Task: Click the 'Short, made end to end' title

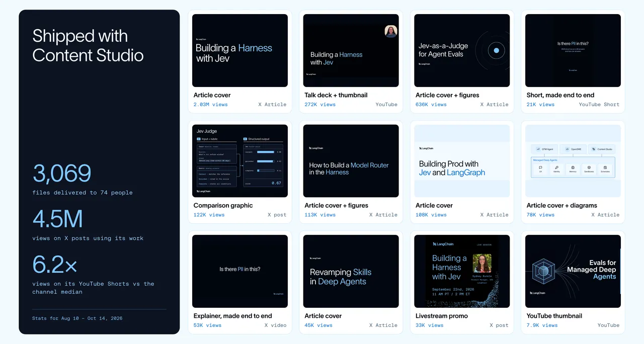Action: point(560,95)
